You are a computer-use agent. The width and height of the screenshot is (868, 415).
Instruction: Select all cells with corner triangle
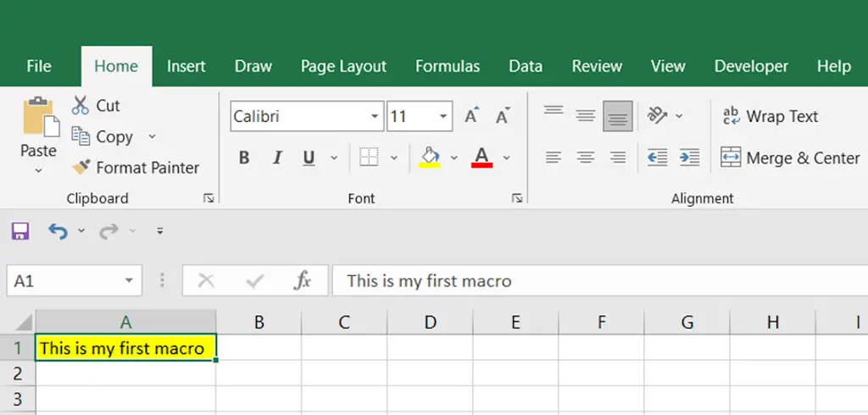tap(22, 322)
